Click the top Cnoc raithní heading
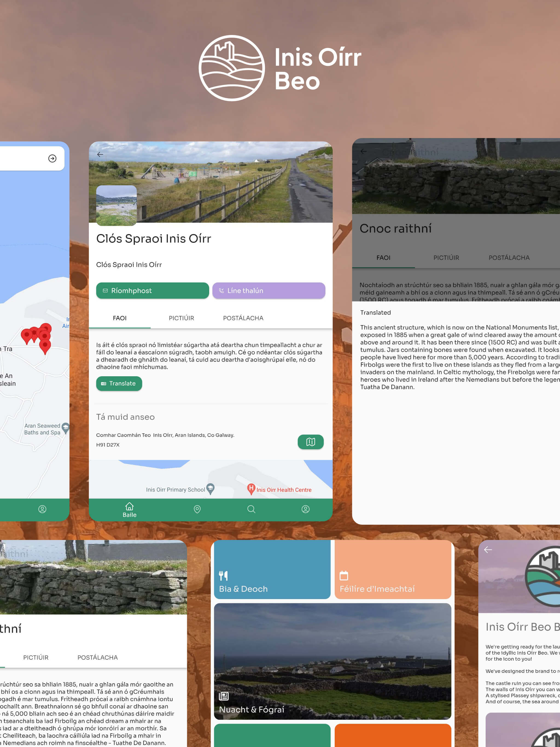The width and height of the screenshot is (560, 747). point(395,228)
